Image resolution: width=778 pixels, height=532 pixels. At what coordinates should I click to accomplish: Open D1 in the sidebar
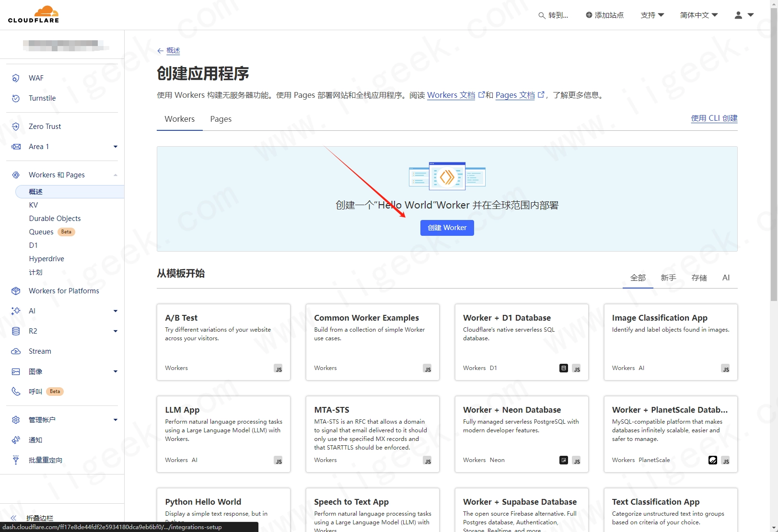pos(33,245)
